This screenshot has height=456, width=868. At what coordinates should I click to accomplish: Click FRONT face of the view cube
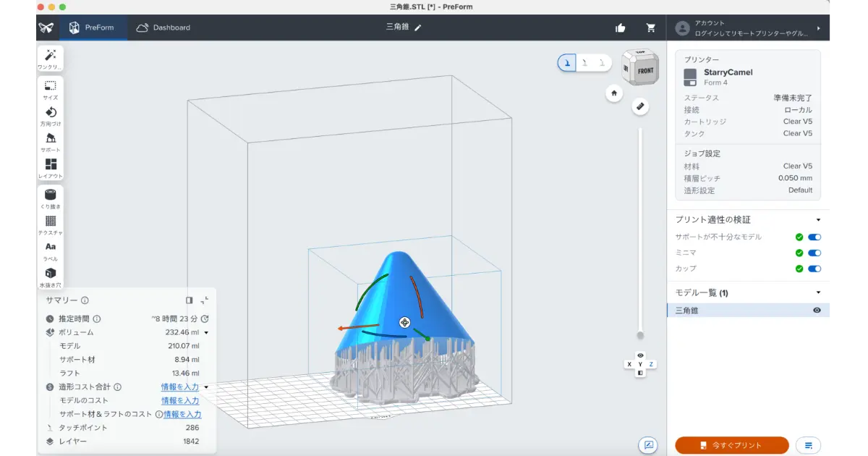pyautogui.click(x=645, y=71)
